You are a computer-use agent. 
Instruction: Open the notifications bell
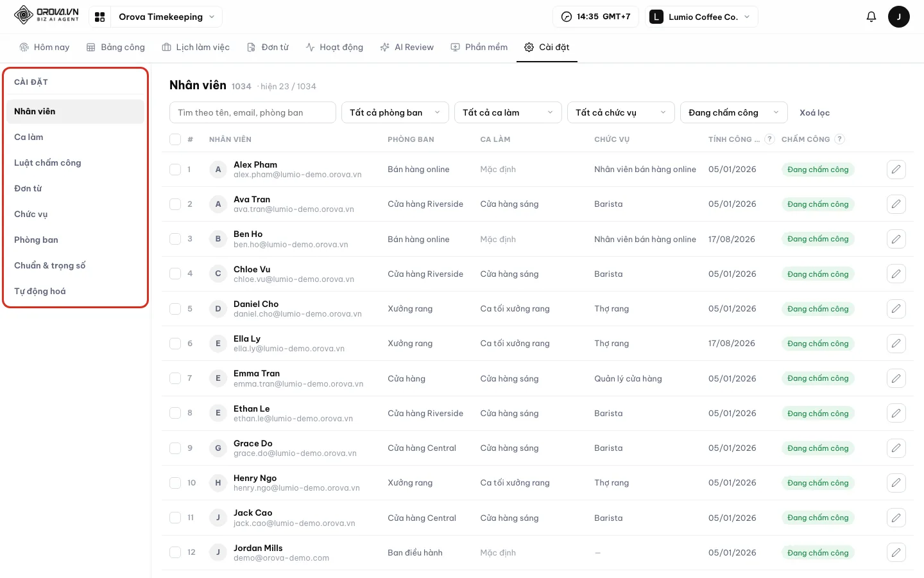(871, 17)
